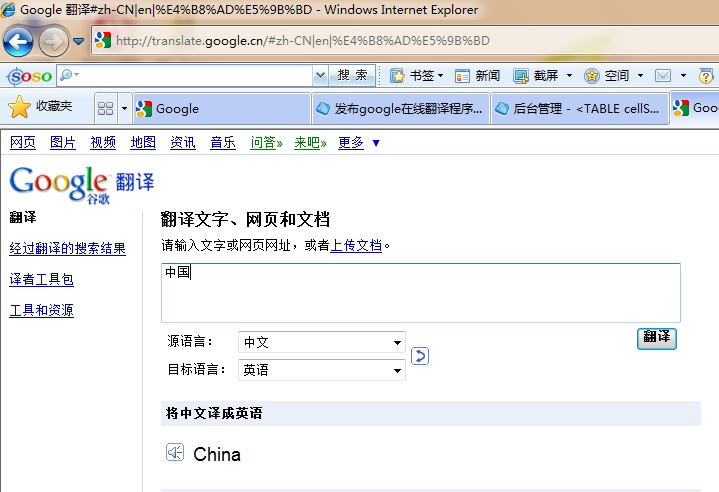Screen dimensions: 719x492
Task: Click the browser Forward arrow button
Action: coord(54,42)
